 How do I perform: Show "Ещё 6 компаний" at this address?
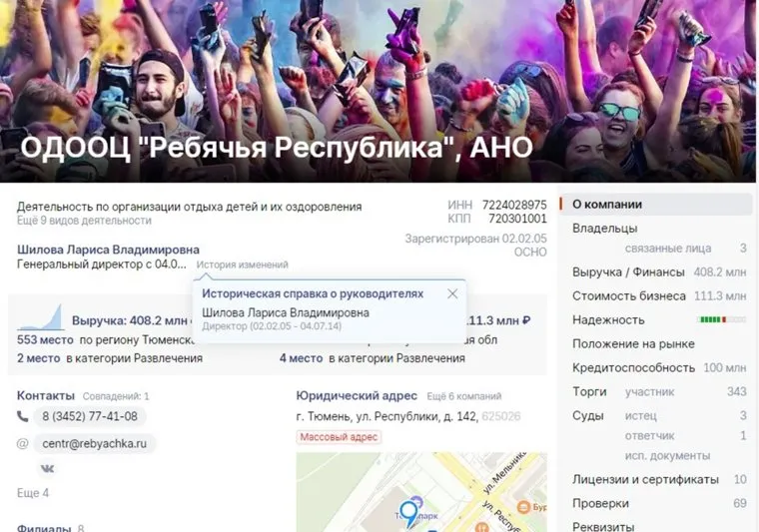point(464,396)
